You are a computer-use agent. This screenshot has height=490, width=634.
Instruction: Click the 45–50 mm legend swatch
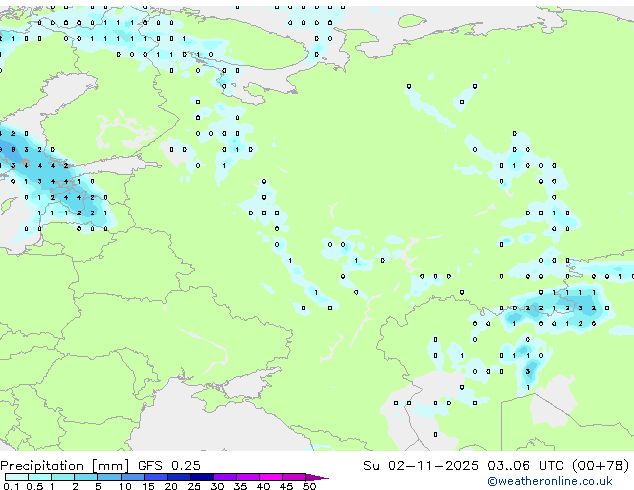(294, 477)
